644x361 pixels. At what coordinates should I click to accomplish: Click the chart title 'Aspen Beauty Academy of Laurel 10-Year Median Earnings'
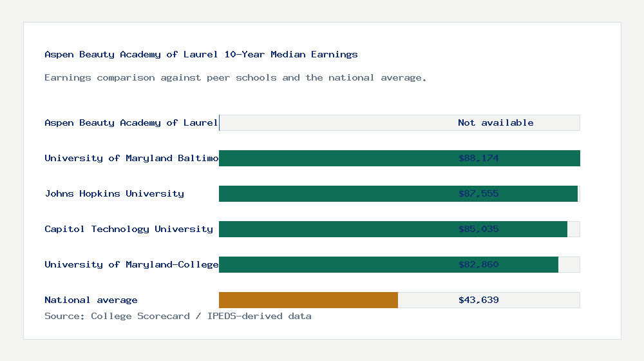click(x=201, y=54)
